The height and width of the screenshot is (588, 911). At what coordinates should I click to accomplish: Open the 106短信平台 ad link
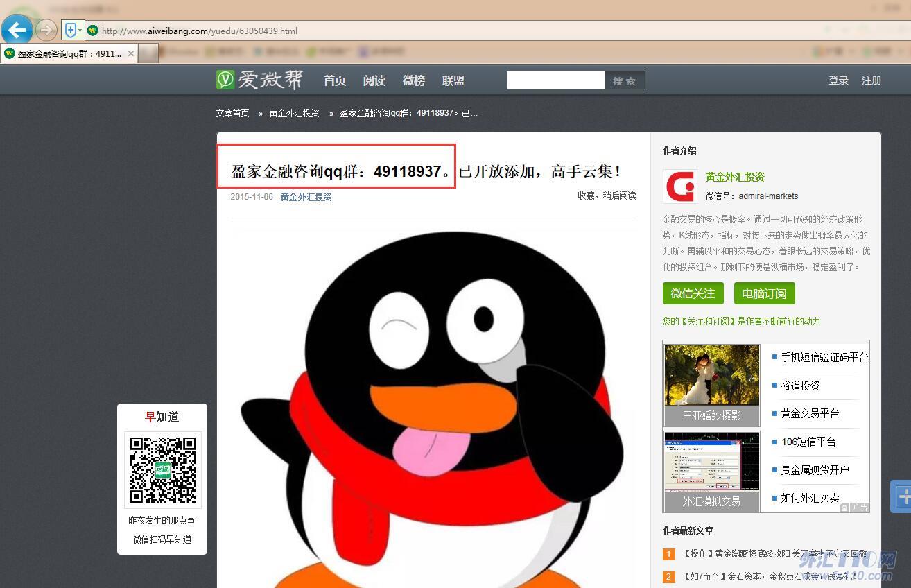(x=808, y=442)
